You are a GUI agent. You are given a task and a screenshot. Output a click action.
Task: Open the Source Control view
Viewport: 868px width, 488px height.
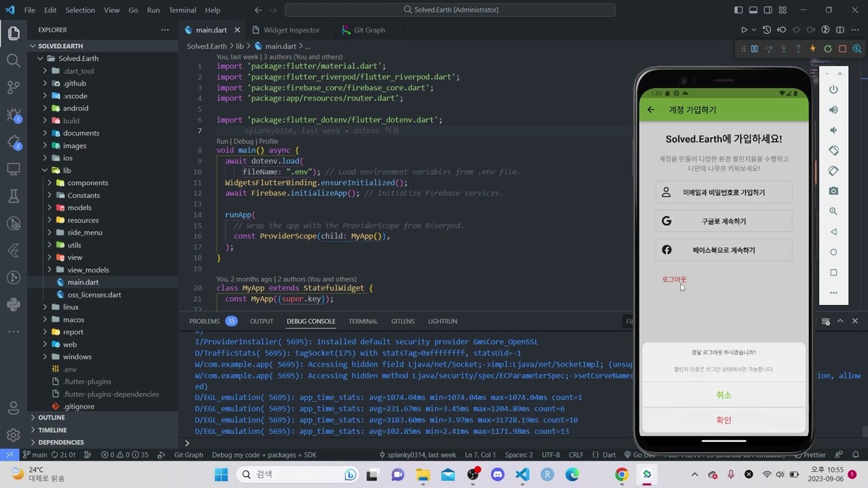[14, 87]
